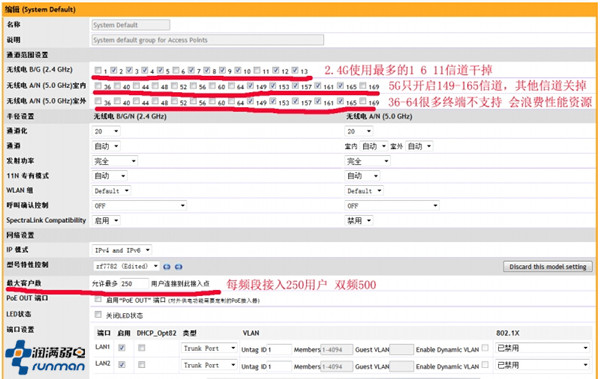Click the right blue arrow icon beside zf7782 model

pyautogui.click(x=178, y=266)
